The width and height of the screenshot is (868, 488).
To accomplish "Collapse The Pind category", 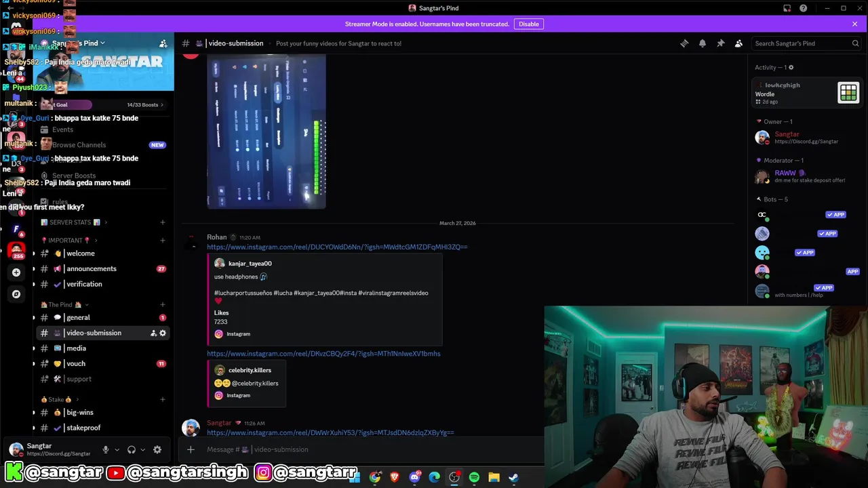I will tap(64, 305).
